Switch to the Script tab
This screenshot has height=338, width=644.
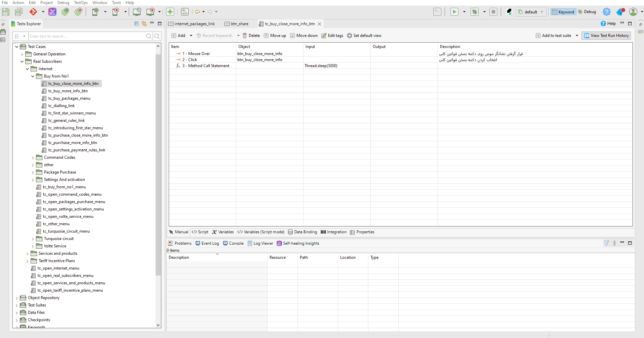[x=200, y=232]
